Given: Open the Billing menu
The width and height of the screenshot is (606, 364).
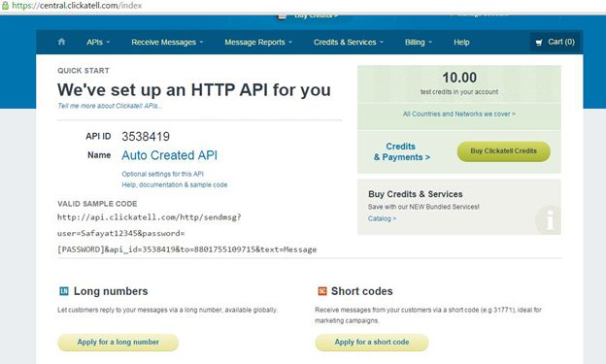Looking at the screenshot, I should click(x=419, y=42).
